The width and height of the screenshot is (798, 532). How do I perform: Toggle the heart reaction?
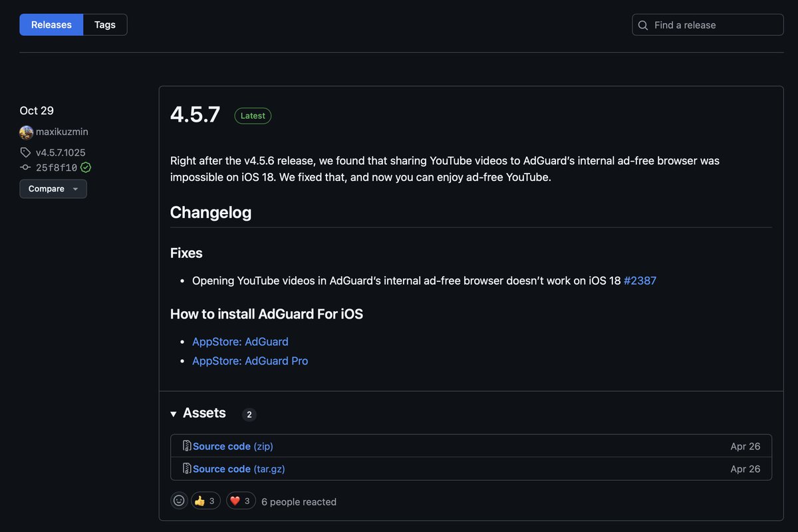(241, 501)
